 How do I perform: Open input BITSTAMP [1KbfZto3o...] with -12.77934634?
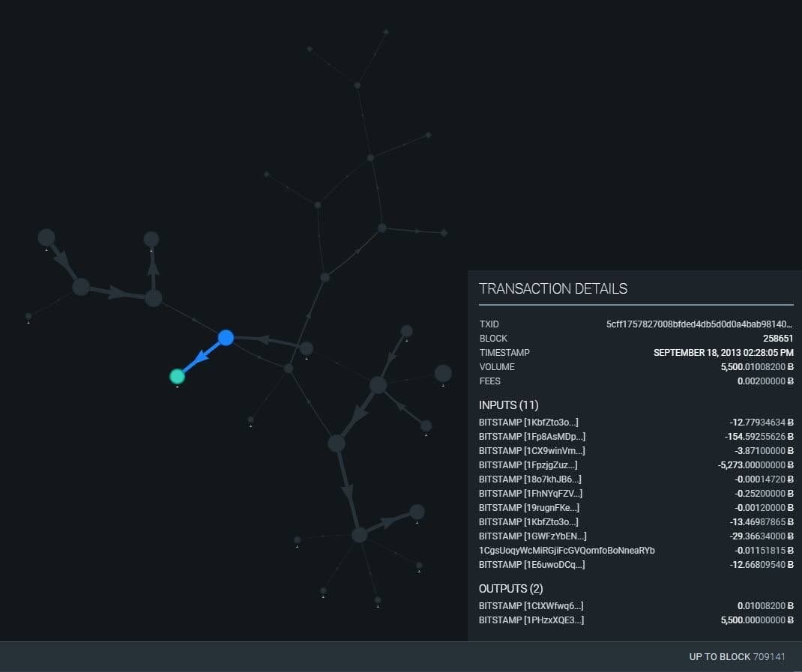(528, 423)
